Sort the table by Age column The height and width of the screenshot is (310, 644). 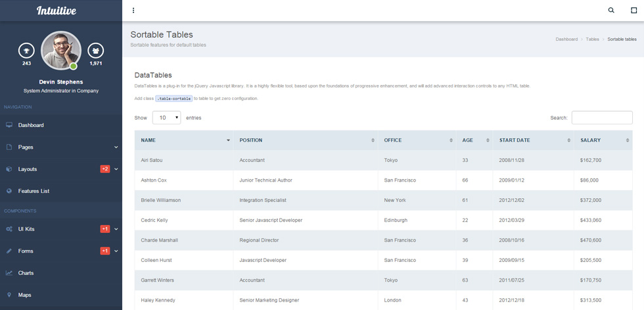point(474,140)
